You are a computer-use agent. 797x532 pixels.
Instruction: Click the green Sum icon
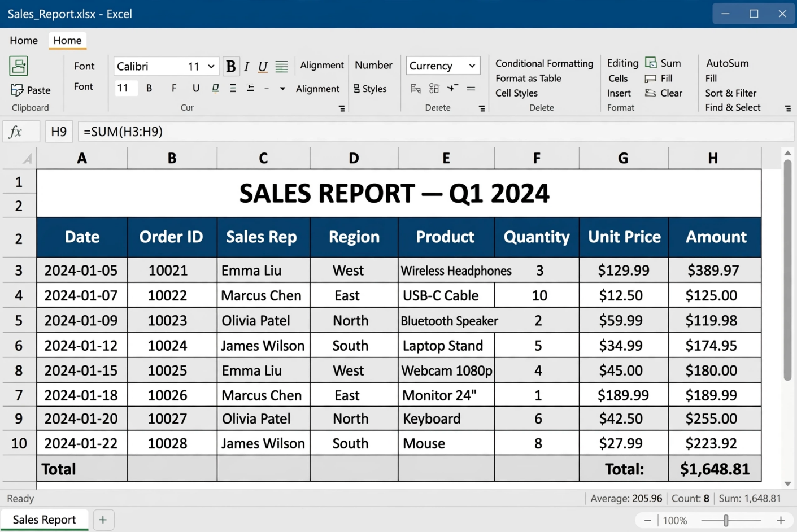click(651, 63)
